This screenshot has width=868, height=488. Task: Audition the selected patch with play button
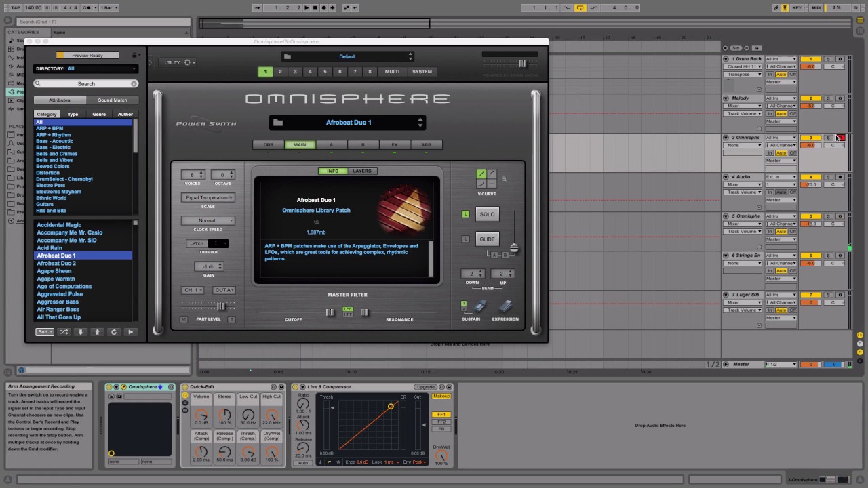130,332
